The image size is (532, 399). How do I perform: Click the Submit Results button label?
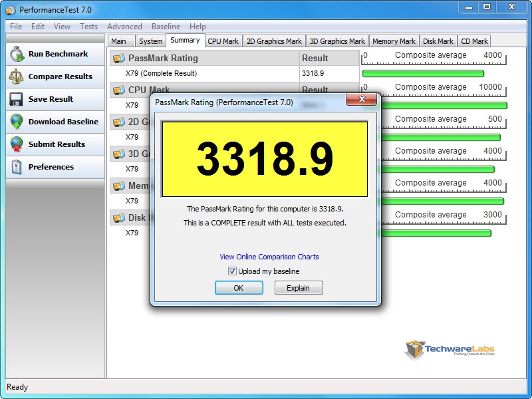click(57, 144)
